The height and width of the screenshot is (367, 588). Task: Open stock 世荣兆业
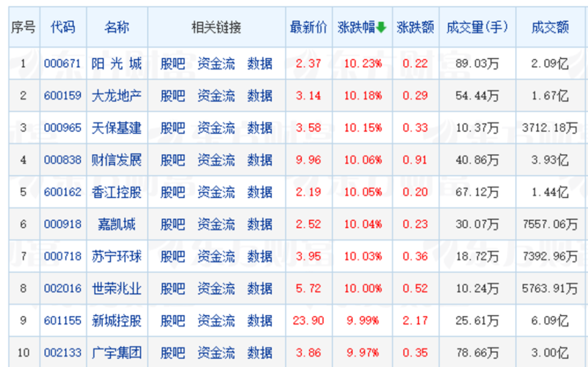(x=116, y=289)
